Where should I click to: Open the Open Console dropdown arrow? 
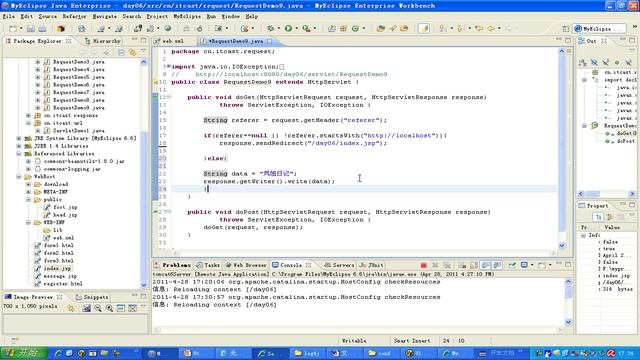tap(550, 265)
